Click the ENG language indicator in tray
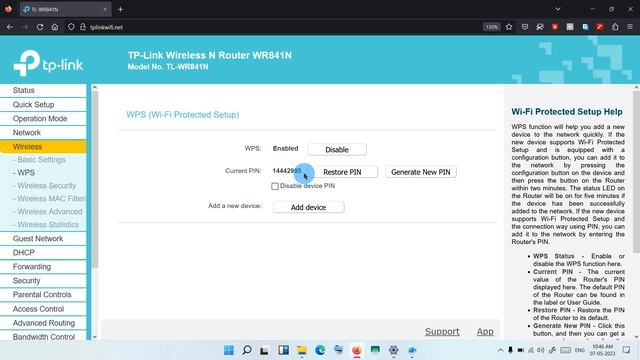Image resolution: width=640 pixels, height=360 pixels. (x=580, y=350)
